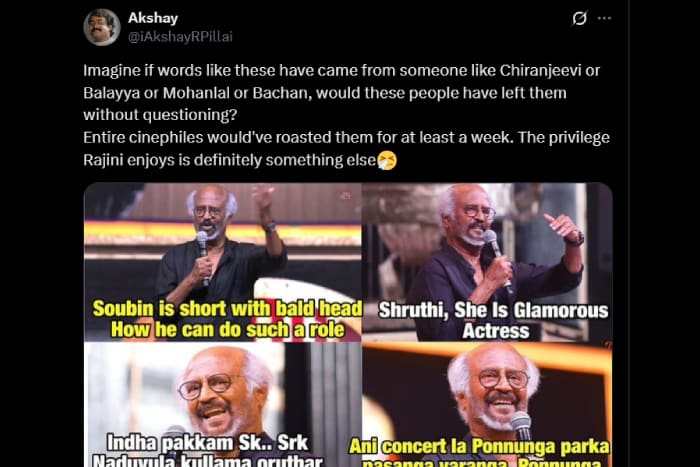The width and height of the screenshot is (700, 467).
Task: Click the yellow caption 'How he can do such a role'
Action: click(228, 330)
